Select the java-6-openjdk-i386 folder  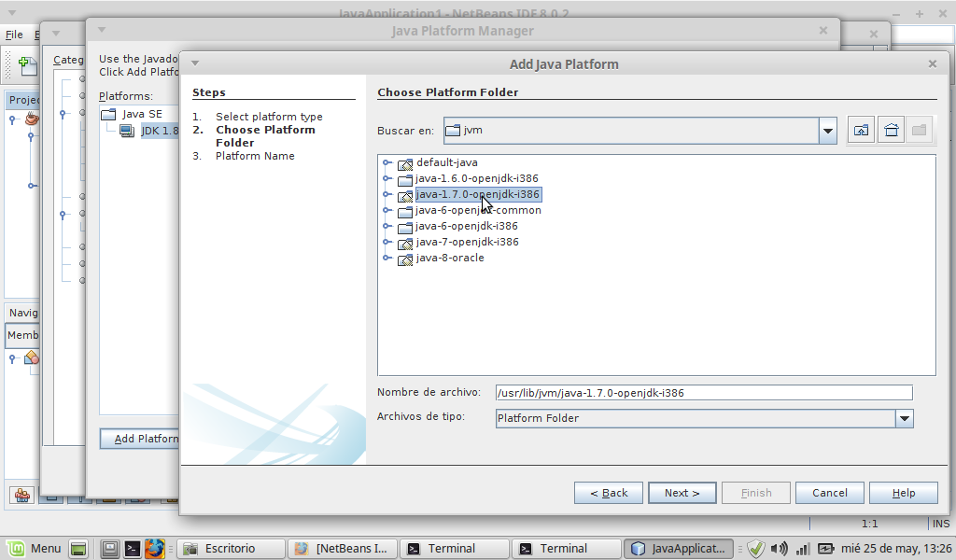(466, 226)
